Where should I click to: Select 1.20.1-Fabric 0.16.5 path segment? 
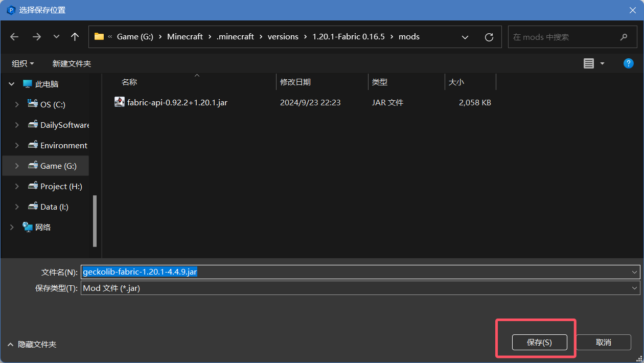pyautogui.click(x=349, y=37)
